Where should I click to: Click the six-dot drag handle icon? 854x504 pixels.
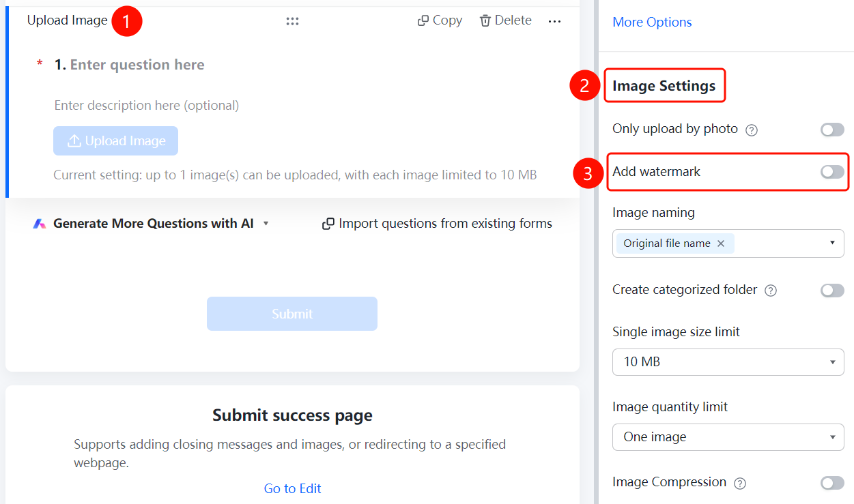tap(292, 21)
